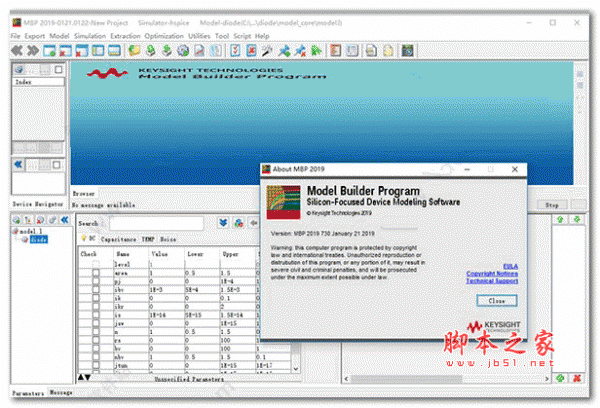Click the parameter table scroll-down arrow
This screenshot has width=600, height=408.
296,369
